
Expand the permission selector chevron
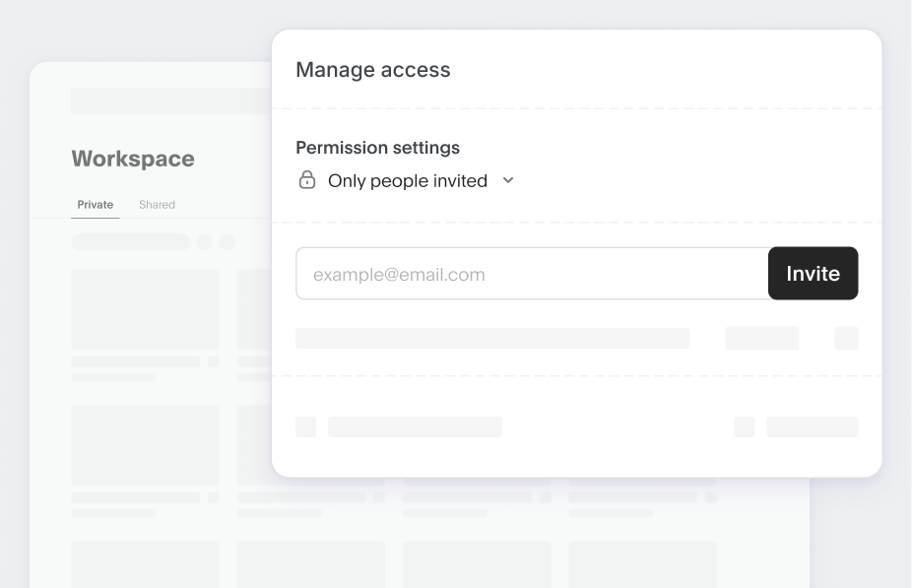point(508,181)
